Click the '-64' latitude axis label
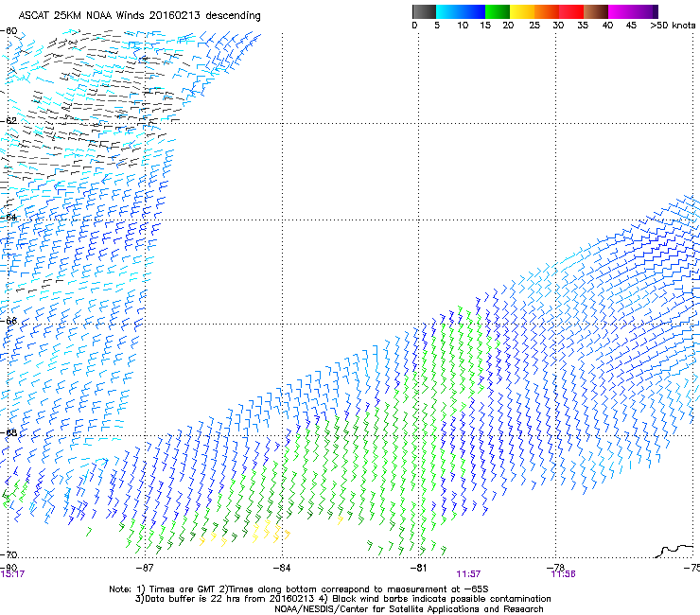The width and height of the screenshot is (700, 615). pos(9,218)
